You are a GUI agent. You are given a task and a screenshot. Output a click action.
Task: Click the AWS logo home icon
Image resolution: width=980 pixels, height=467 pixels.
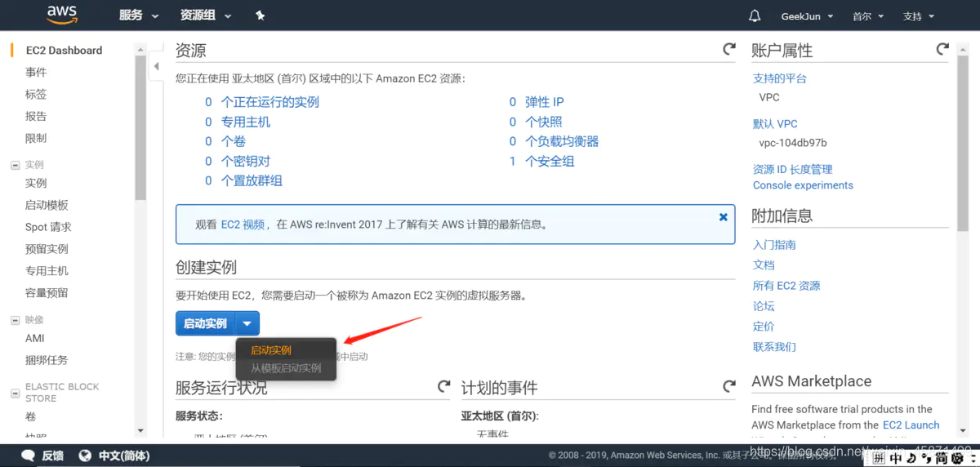(62, 15)
